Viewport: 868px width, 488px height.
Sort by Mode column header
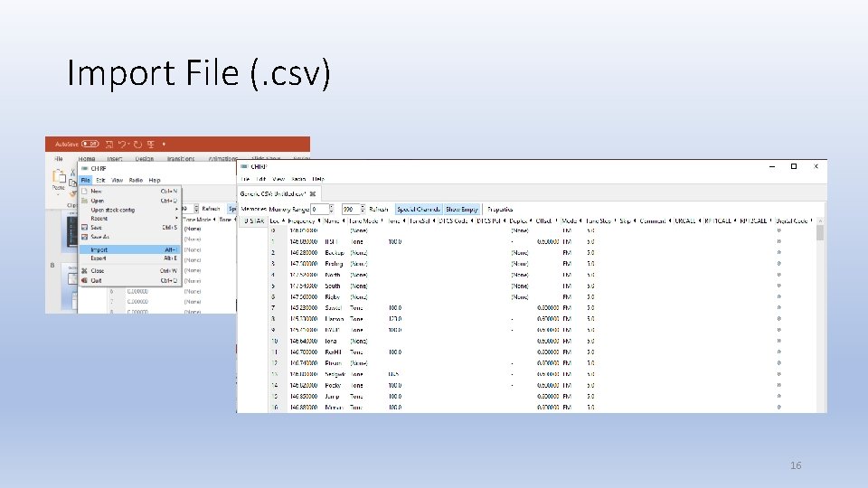[571, 221]
